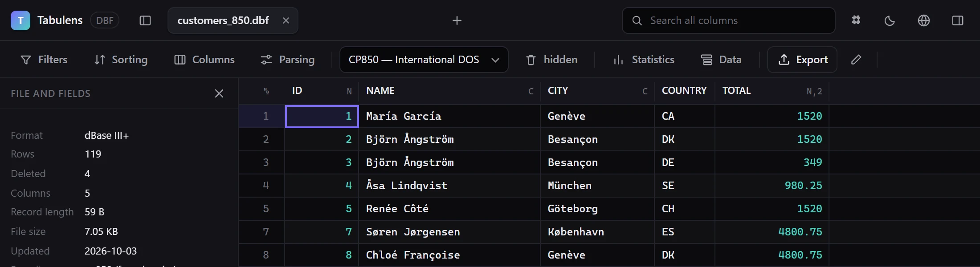Select the Göteborg city cell
Viewport: 980px width, 267px height.
coord(598,209)
